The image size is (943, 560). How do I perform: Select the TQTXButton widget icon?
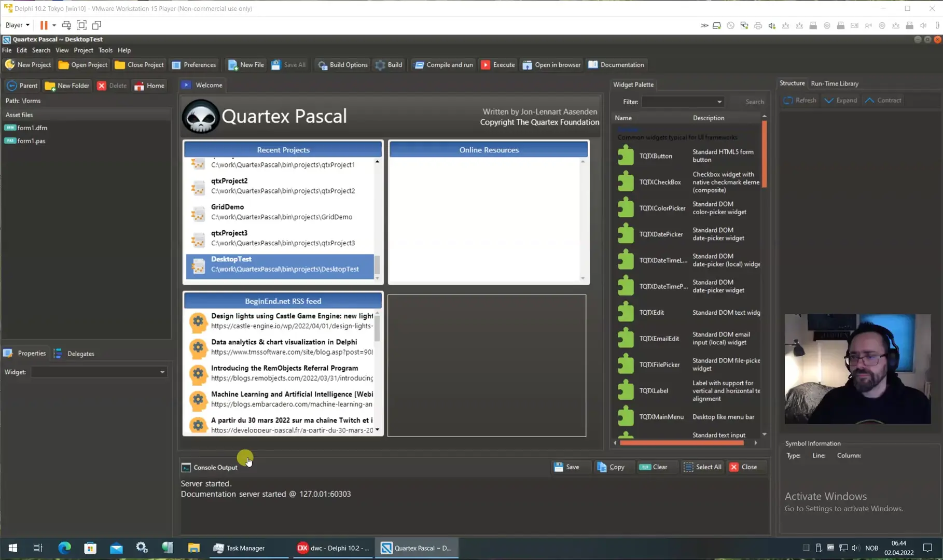(626, 156)
